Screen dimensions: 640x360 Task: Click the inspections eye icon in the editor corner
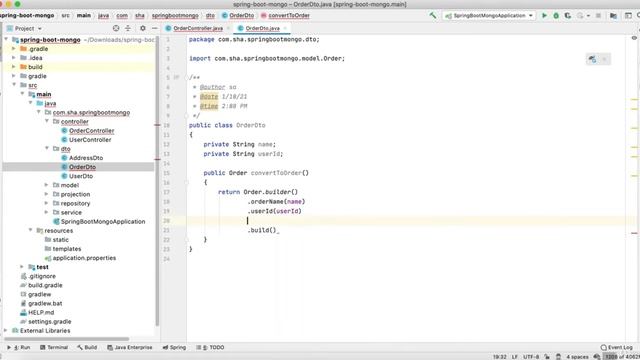[x=634, y=38]
